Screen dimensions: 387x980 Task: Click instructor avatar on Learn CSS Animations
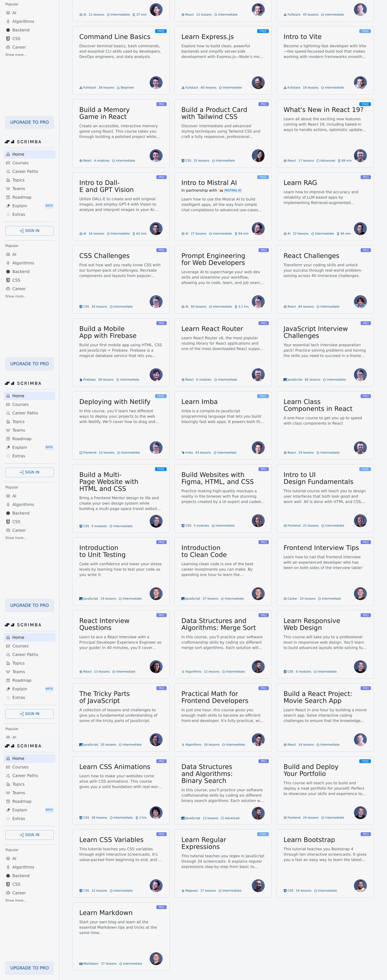pyautogui.click(x=156, y=813)
